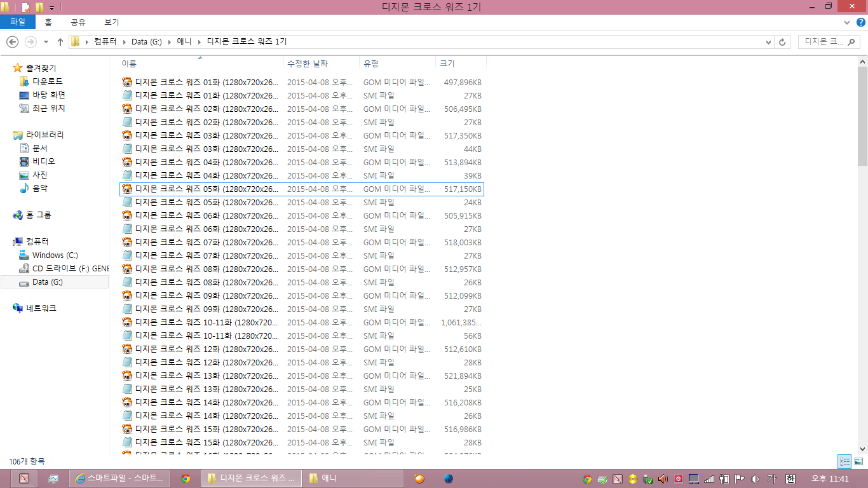Open the 보기 ribbon tab

pos(111,22)
